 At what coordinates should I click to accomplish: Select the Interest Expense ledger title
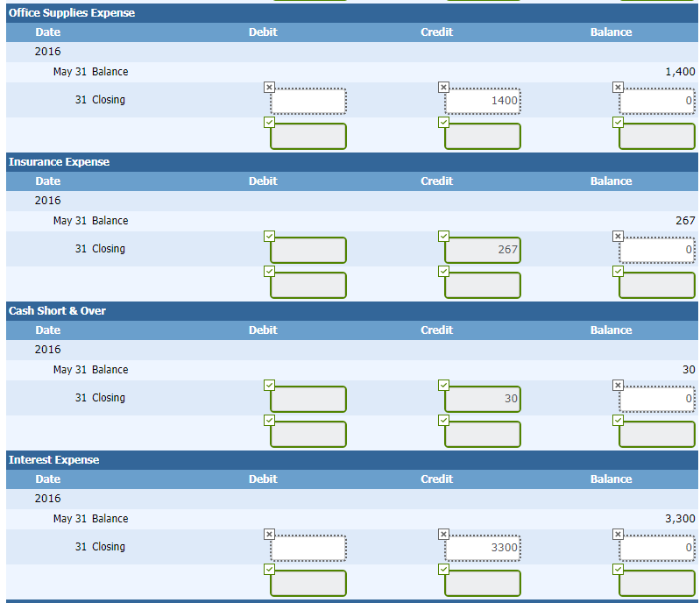click(x=53, y=459)
